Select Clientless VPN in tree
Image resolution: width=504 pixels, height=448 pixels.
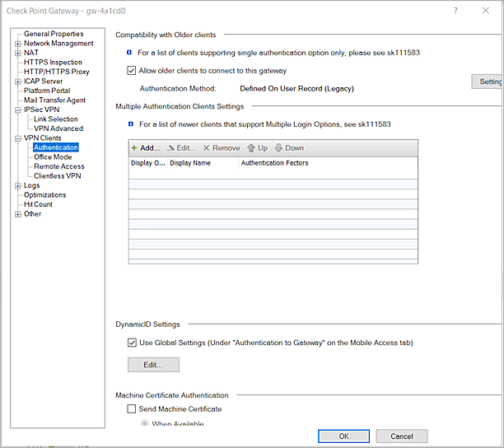pyautogui.click(x=58, y=175)
